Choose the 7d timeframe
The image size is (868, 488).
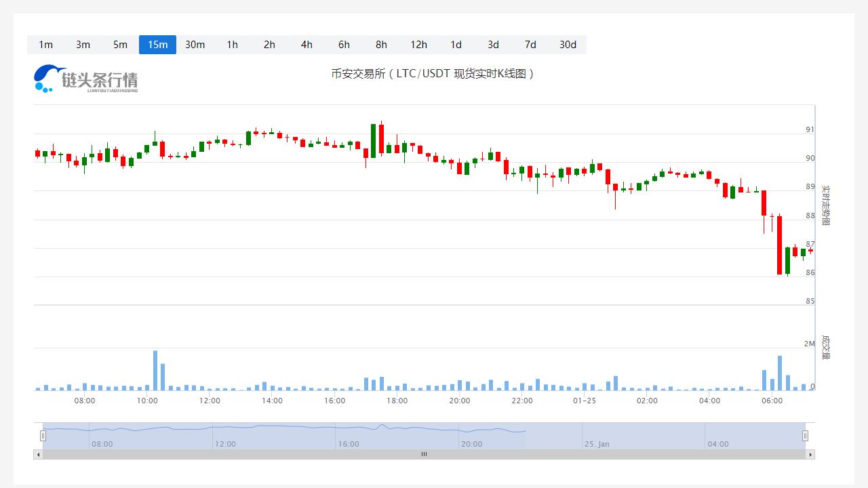point(530,45)
